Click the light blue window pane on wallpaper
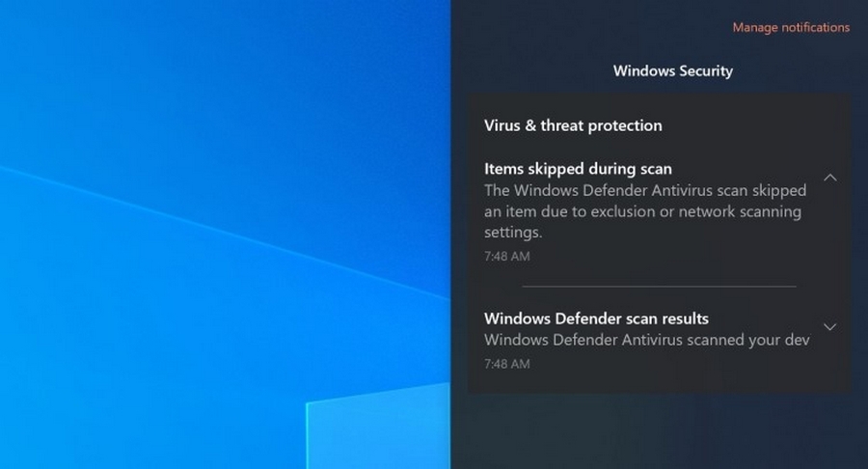 coord(378,429)
